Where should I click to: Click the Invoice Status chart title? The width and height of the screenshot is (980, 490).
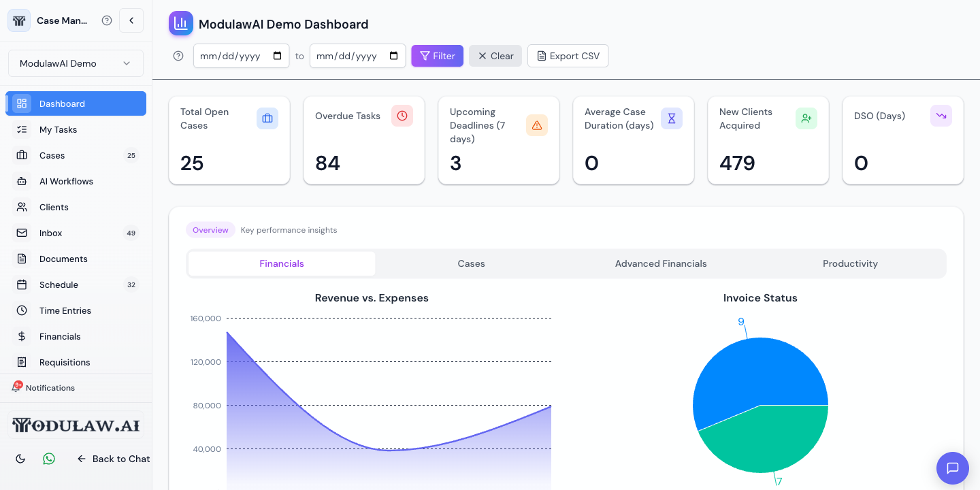coord(760,298)
